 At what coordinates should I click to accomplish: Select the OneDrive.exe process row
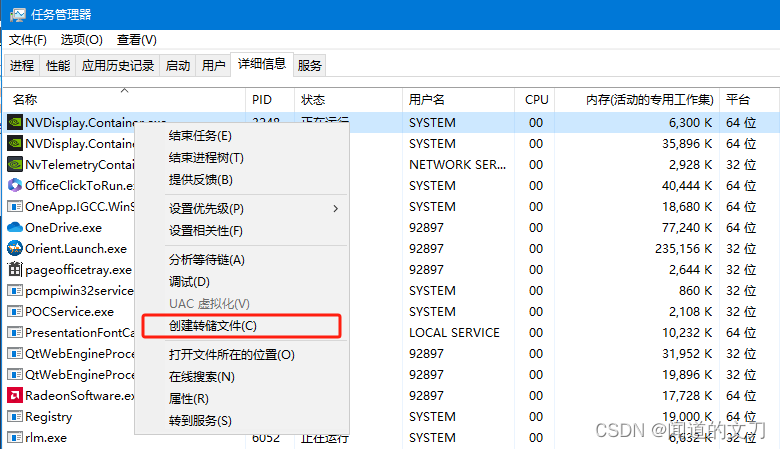point(391,227)
